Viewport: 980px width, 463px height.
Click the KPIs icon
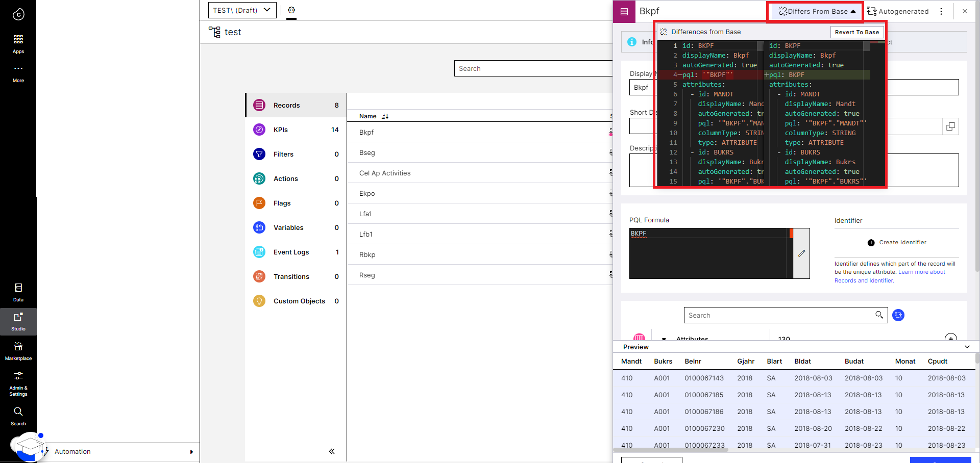pyautogui.click(x=259, y=130)
